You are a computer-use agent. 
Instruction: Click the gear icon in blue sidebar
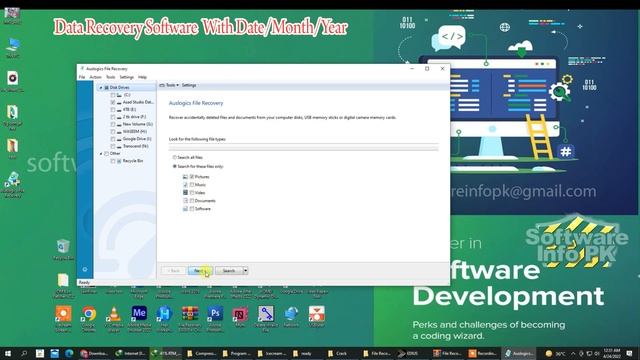(85, 269)
